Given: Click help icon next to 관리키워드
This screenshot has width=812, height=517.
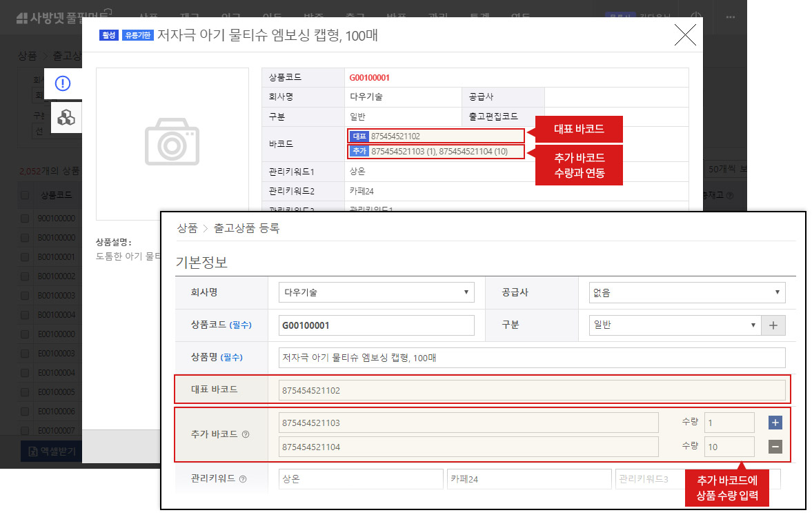Looking at the screenshot, I should click(x=242, y=479).
